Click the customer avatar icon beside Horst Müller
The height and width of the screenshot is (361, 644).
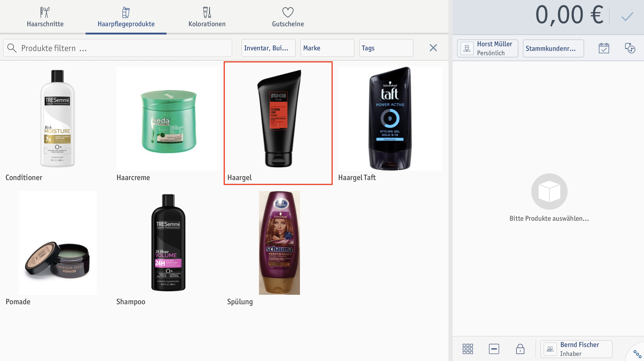[466, 48]
